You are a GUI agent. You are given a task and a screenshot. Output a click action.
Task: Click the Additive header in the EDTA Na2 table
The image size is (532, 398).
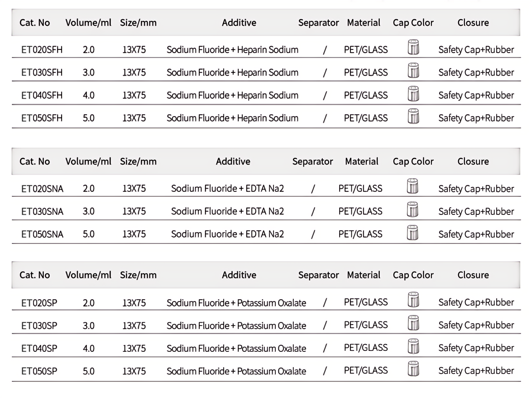(233, 161)
